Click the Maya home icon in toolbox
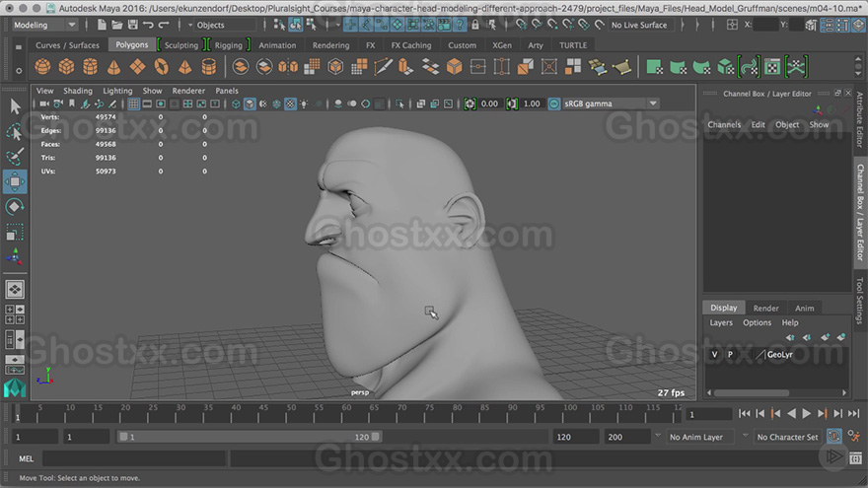This screenshot has width=868, height=488. tap(15, 388)
